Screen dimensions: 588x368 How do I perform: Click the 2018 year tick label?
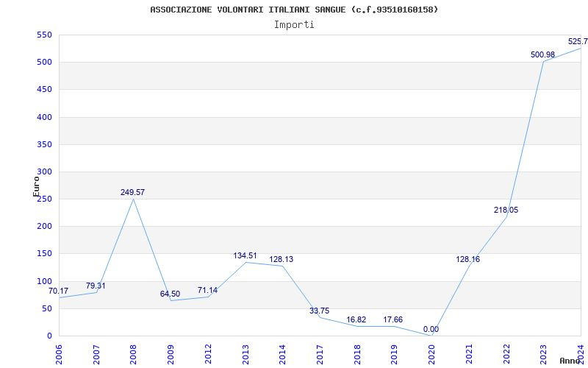(x=357, y=354)
